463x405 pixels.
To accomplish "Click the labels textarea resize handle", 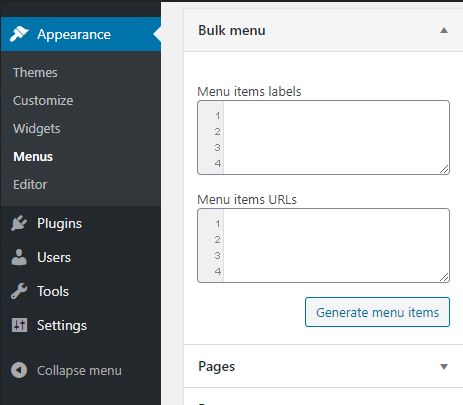I will pyautogui.click(x=444, y=169).
